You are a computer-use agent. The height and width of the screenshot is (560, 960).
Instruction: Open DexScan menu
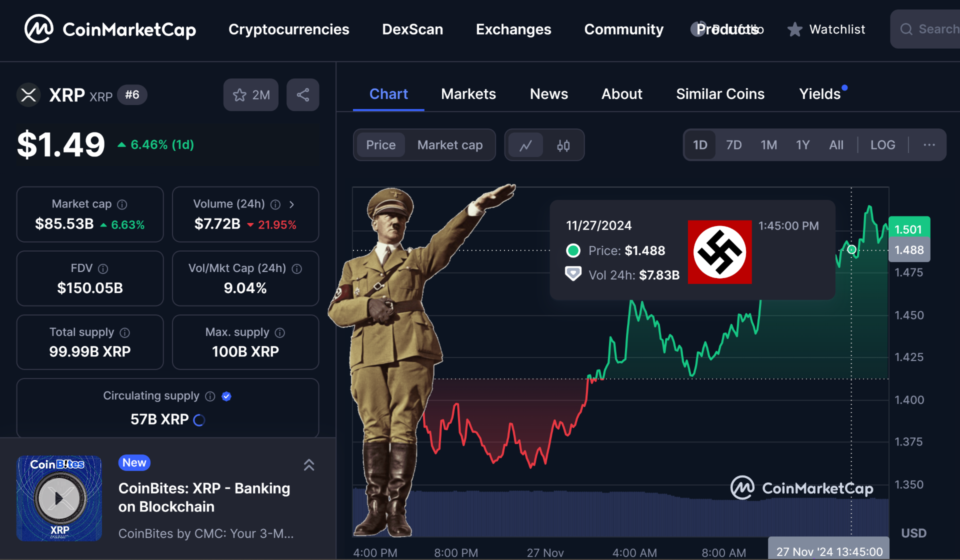(x=412, y=29)
